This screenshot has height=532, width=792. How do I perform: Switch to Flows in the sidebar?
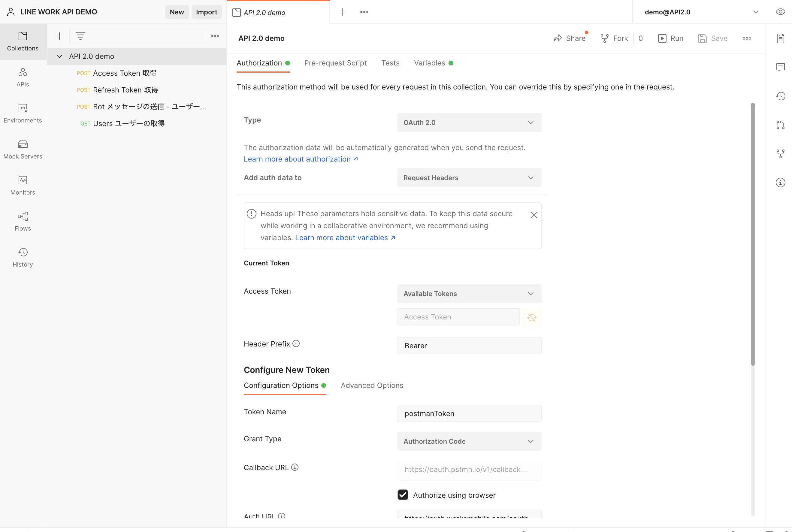(x=23, y=221)
